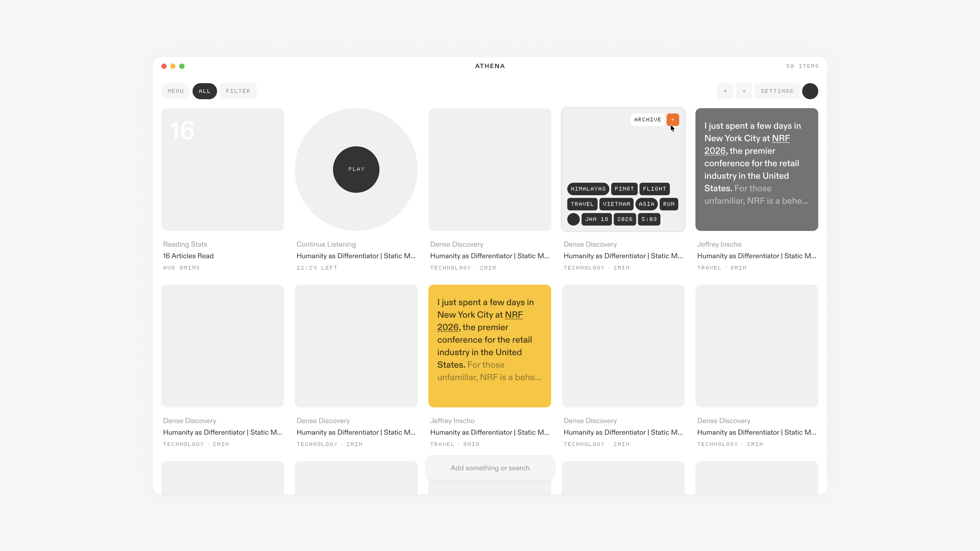This screenshot has height=551, width=980.
Task: Click the up arrow sort icon
Action: (725, 91)
